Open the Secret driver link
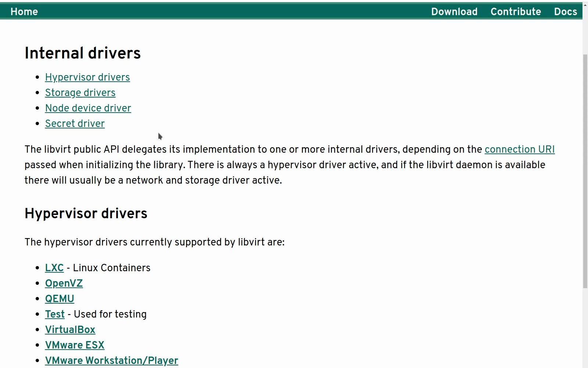This screenshot has height=368, width=588. pos(75,124)
